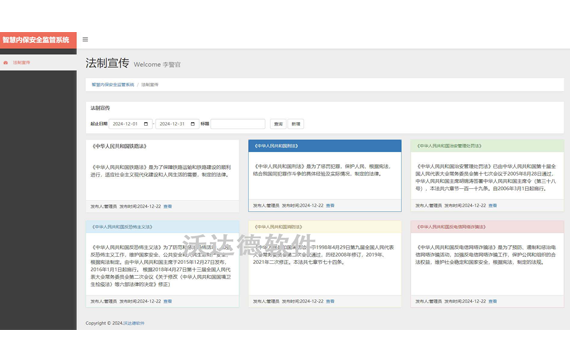This screenshot has width=570, height=360.
Task: Focus the end date field 2024-12-31
Action: tap(177, 124)
